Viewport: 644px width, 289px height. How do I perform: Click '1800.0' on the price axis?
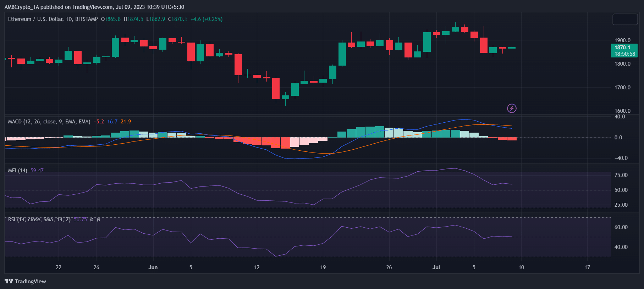pos(623,64)
